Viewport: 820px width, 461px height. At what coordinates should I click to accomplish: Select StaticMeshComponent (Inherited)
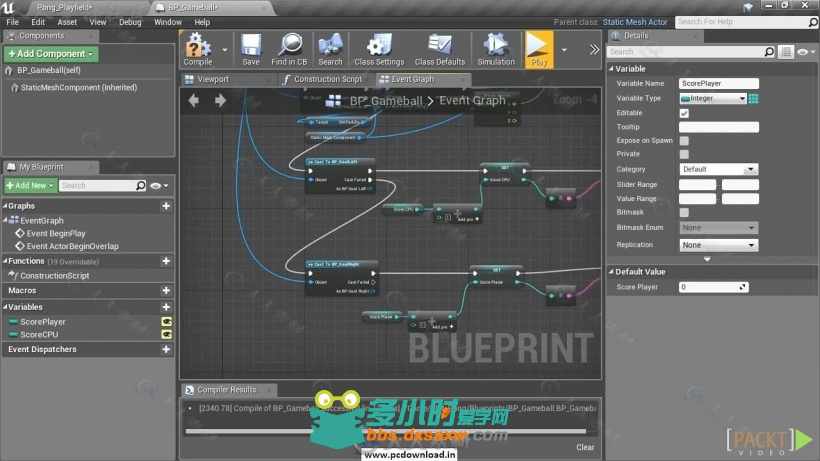coord(79,88)
